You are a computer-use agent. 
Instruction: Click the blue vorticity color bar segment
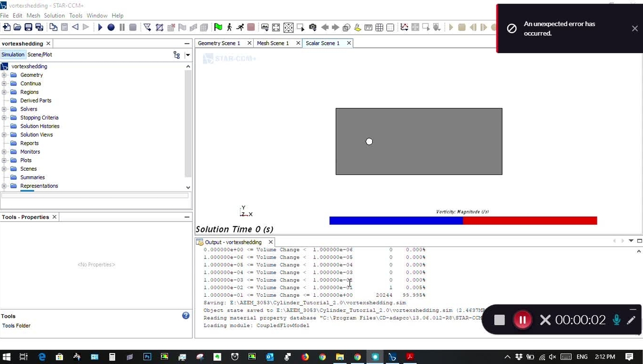pos(396,220)
